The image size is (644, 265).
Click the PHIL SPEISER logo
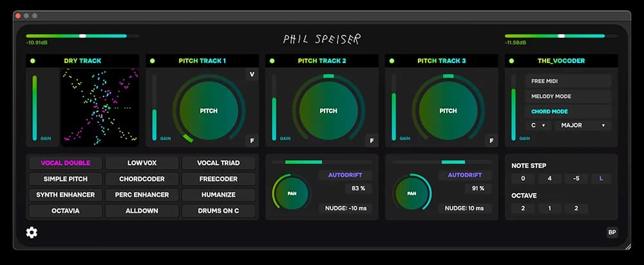point(321,39)
